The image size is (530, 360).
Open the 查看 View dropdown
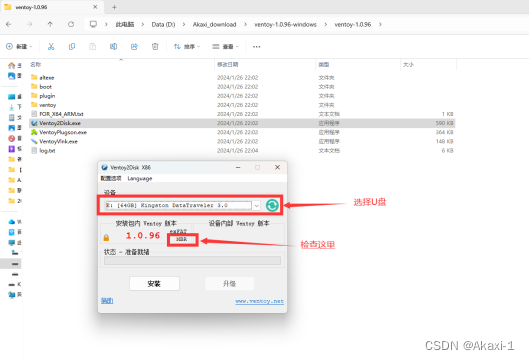click(x=225, y=47)
